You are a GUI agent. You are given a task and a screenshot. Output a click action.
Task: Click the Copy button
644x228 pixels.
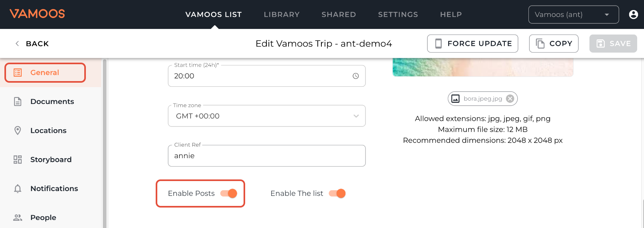(x=553, y=43)
